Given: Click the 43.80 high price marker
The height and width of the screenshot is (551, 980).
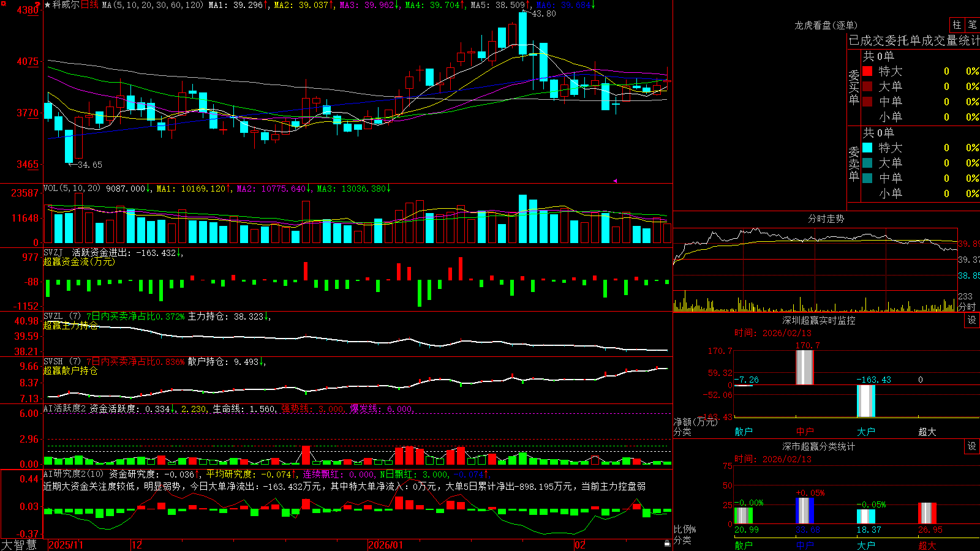Looking at the screenshot, I should 544,13.
